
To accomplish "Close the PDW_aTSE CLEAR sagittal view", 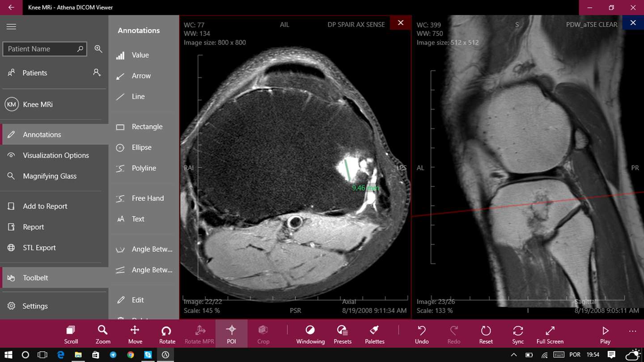I will click(x=633, y=23).
